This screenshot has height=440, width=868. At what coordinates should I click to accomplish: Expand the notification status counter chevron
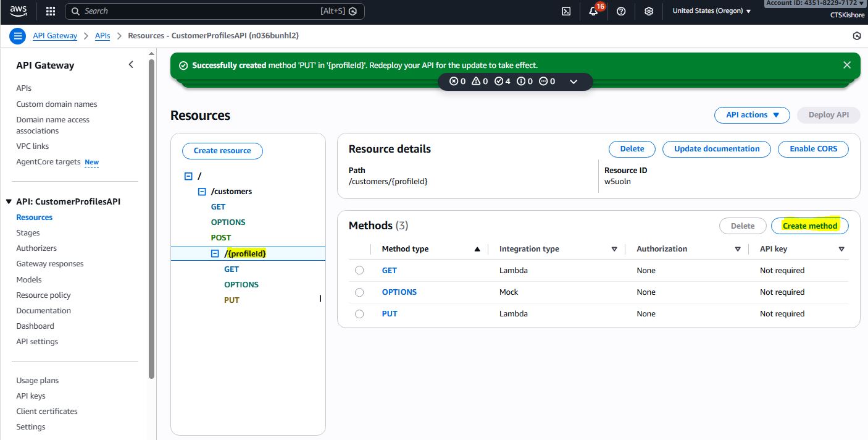[x=574, y=82]
